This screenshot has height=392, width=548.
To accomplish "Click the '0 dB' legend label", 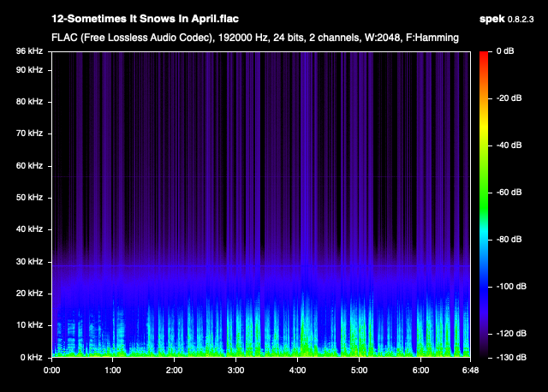I will (505, 51).
